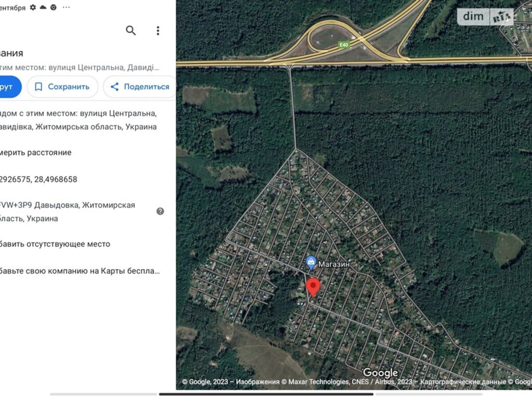Click the search magnifier icon
This screenshot has width=532, height=399.
point(131,31)
